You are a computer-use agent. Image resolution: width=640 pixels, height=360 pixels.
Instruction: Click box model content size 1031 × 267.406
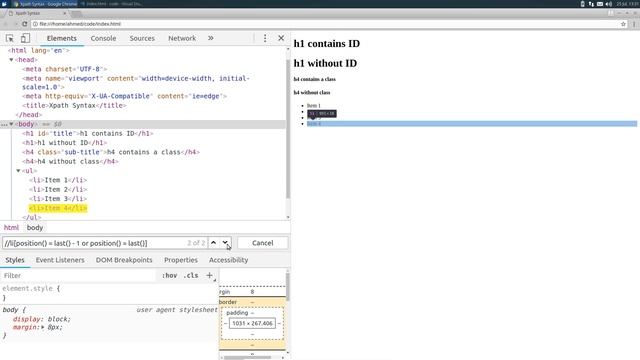(252, 323)
